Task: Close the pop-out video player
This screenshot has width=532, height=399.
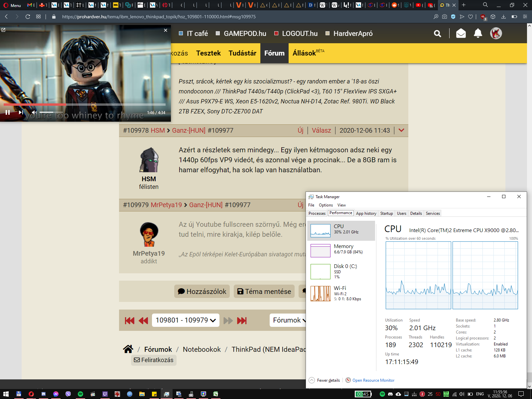Action: pyautogui.click(x=166, y=30)
